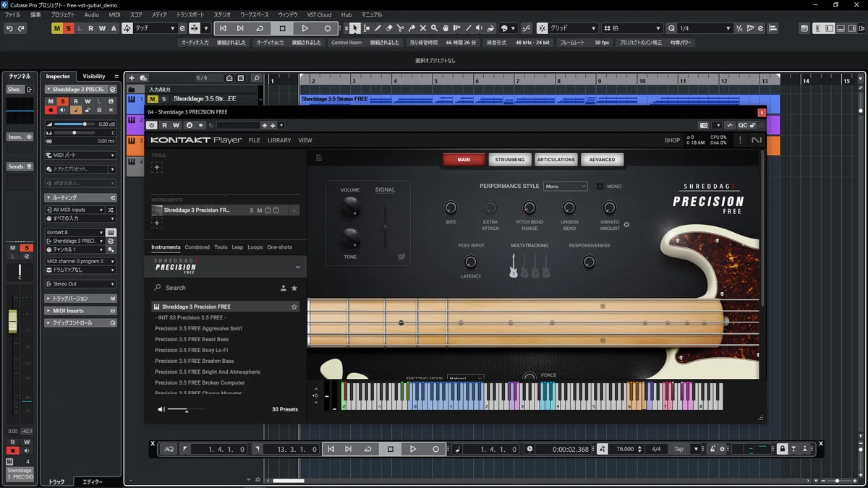Click the Record button on bottom transport bar
This screenshot has width=868, height=488.
coord(435,449)
